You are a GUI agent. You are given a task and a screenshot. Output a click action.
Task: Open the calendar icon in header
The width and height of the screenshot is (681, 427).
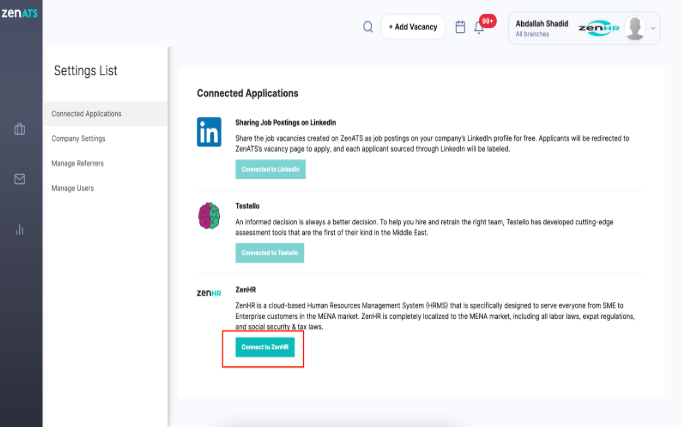[460, 27]
